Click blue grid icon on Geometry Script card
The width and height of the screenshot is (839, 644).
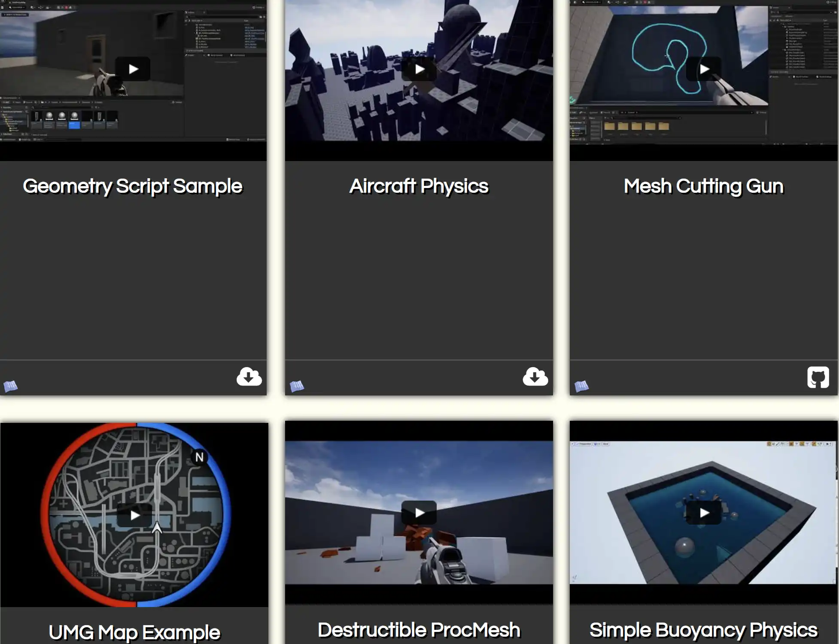[x=10, y=386]
